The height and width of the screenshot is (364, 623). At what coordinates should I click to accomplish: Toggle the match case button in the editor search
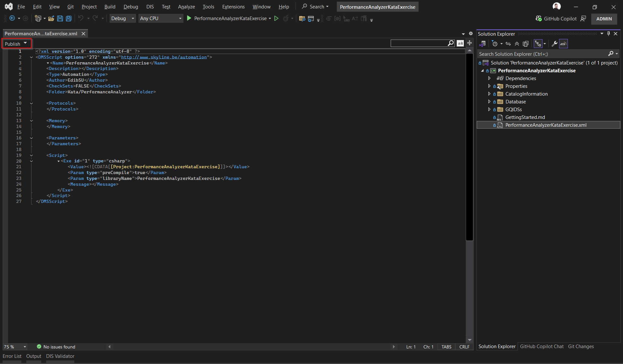(460, 43)
